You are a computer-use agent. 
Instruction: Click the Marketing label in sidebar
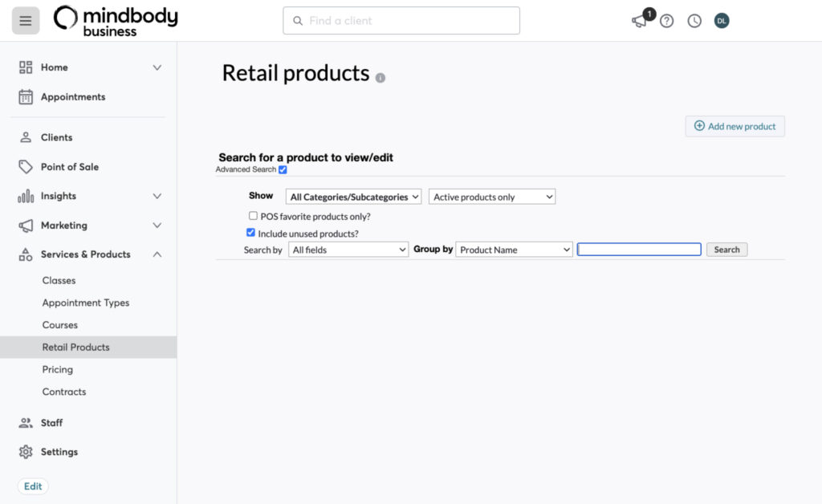tap(64, 226)
